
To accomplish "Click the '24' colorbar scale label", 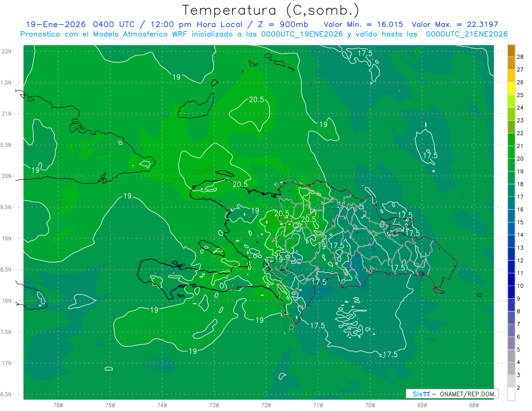I will (x=520, y=108).
